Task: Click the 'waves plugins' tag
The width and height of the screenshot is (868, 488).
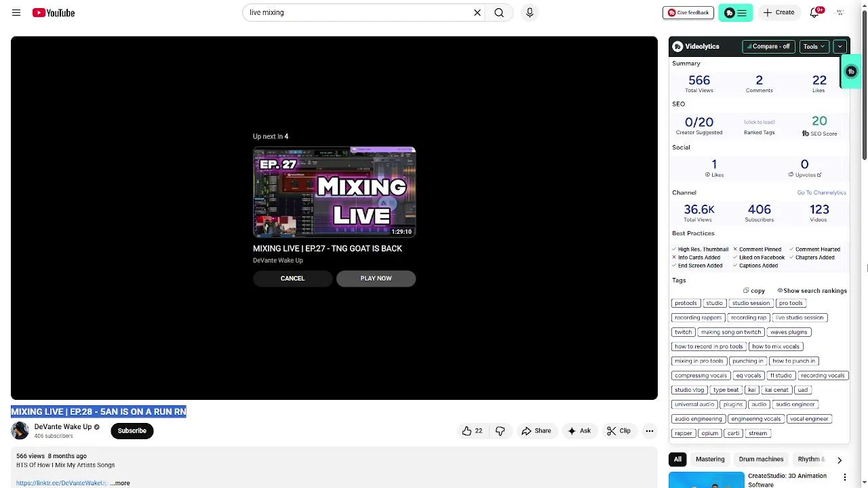Action: [x=789, y=332]
